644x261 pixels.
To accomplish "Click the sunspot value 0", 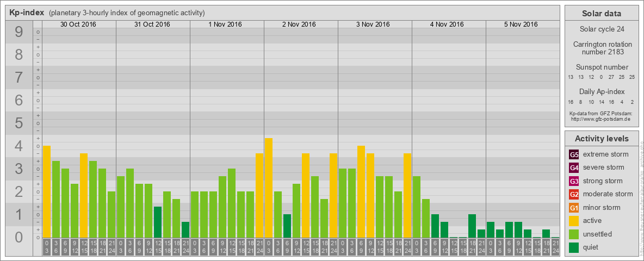I will [x=601, y=77].
